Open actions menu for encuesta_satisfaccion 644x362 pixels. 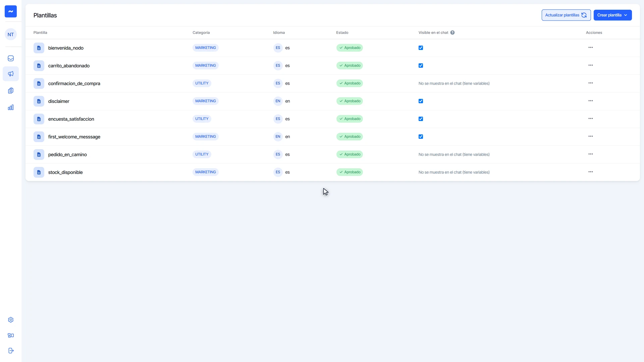590,119
